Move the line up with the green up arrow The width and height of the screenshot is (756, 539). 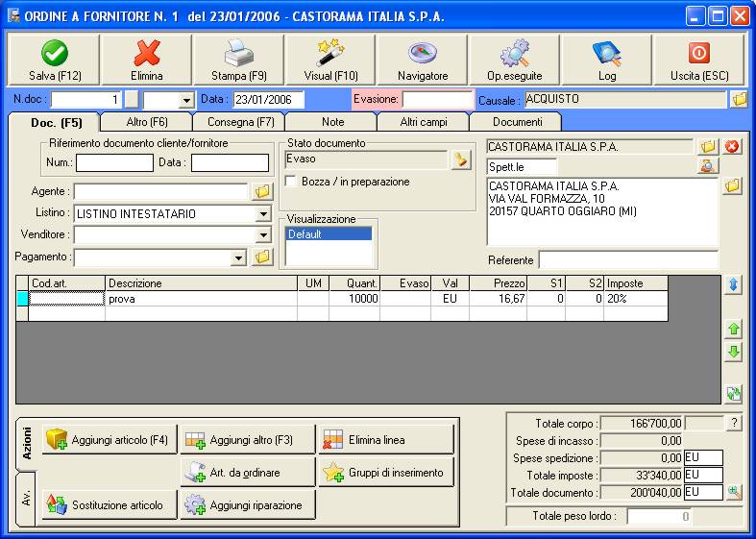(733, 330)
